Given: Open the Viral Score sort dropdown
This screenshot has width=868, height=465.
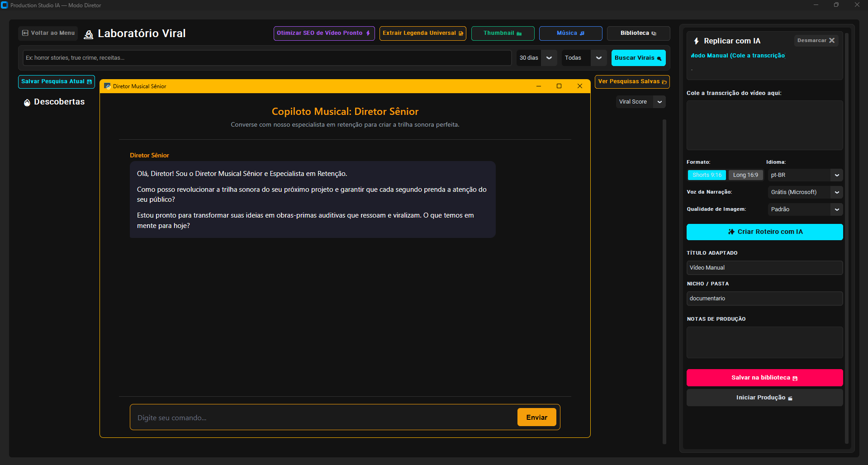Looking at the screenshot, I should (640, 102).
